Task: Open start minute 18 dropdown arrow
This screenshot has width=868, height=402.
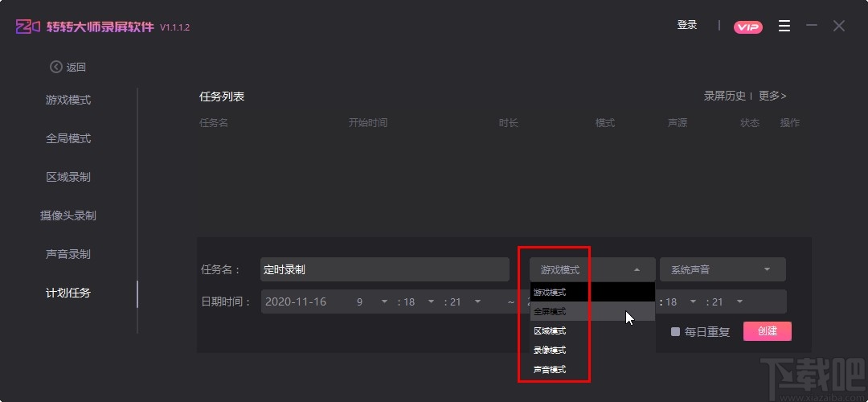Action: coord(431,301)
